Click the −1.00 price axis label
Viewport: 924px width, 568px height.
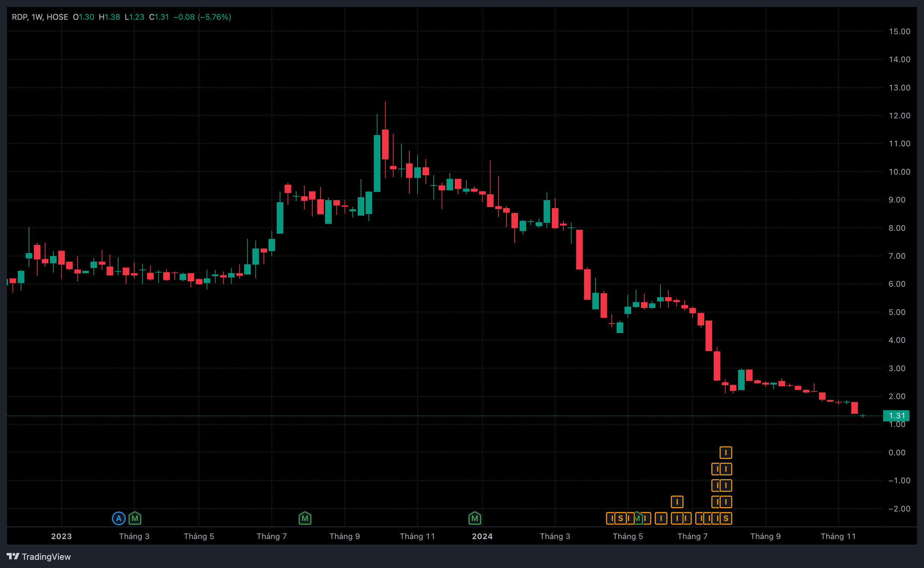click(899, 480)
